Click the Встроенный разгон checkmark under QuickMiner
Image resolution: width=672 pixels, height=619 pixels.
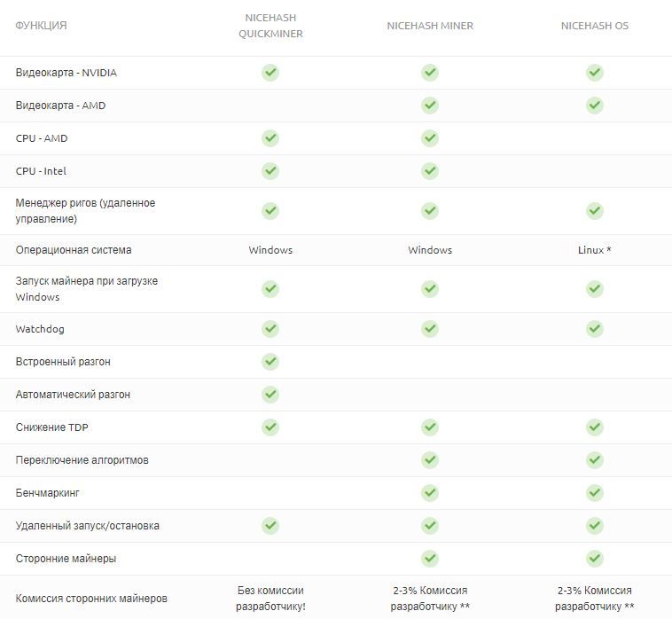point(270,362)
